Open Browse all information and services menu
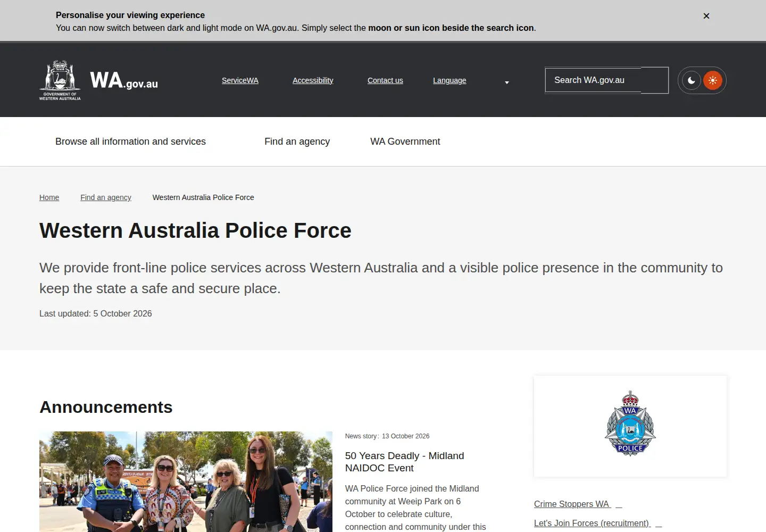Viewport: 766px width, 532px height. (130, 142)
